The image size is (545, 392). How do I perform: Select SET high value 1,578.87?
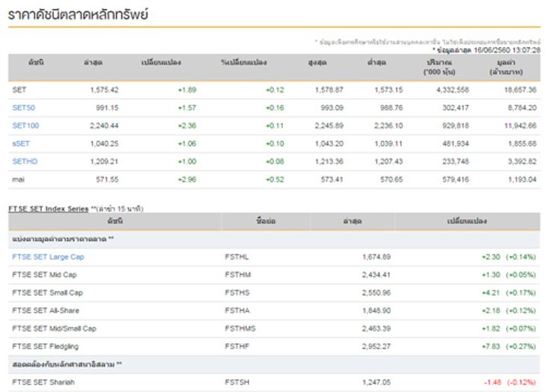tap(329, 90)
